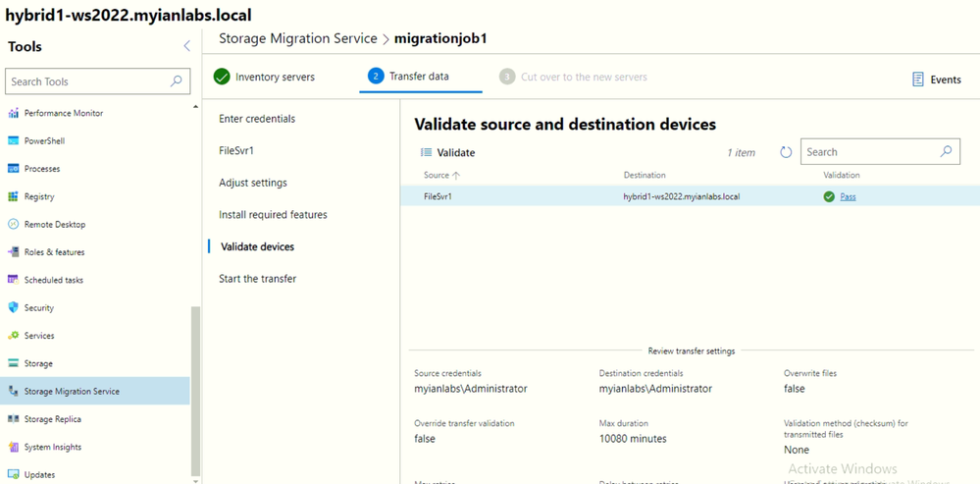Click the System Insights icon
This screenshot has height=484, width=980.
point(14,447)
